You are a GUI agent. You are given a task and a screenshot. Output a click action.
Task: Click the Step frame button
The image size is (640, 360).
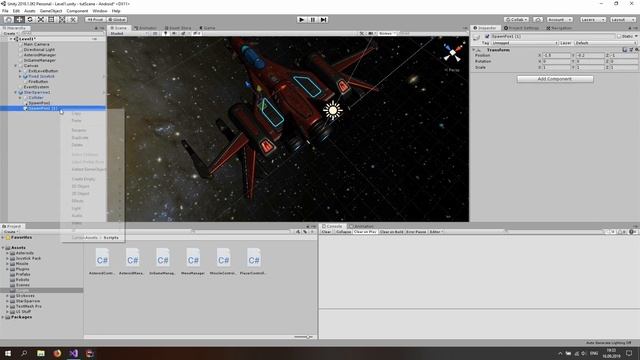(x=323, y=20)
